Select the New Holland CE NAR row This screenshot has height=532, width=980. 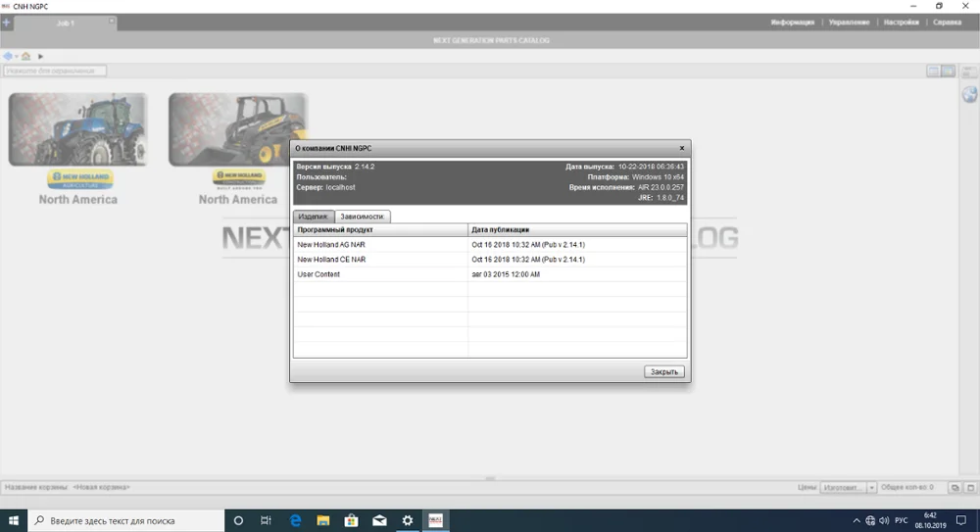click(x=490, y=260)
